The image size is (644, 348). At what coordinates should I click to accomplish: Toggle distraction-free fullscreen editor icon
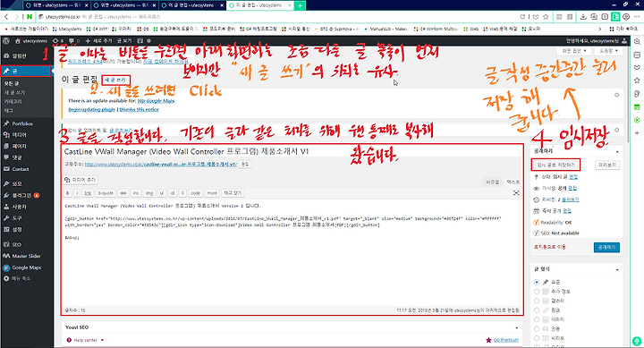(x=516, y=193)
